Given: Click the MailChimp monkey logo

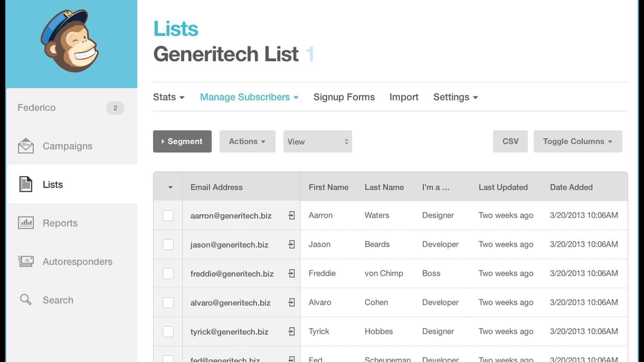Looking at the screenshot, I should click(70, 41).
